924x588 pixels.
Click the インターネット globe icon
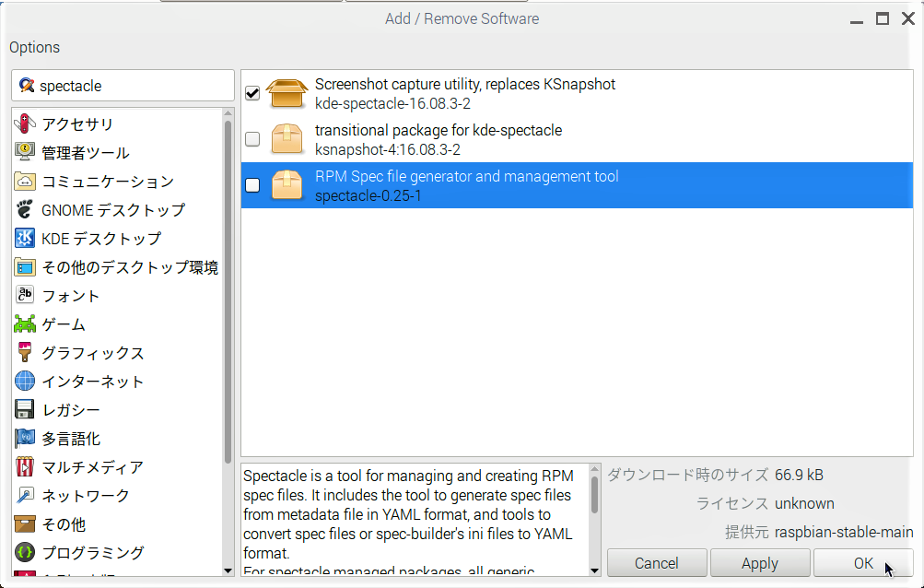(x=25, y=381)
